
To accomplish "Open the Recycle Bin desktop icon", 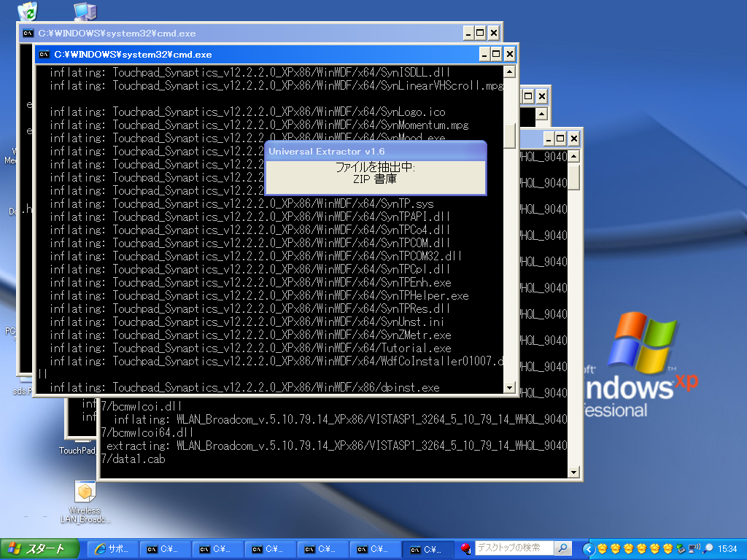I will coord(28,10).
